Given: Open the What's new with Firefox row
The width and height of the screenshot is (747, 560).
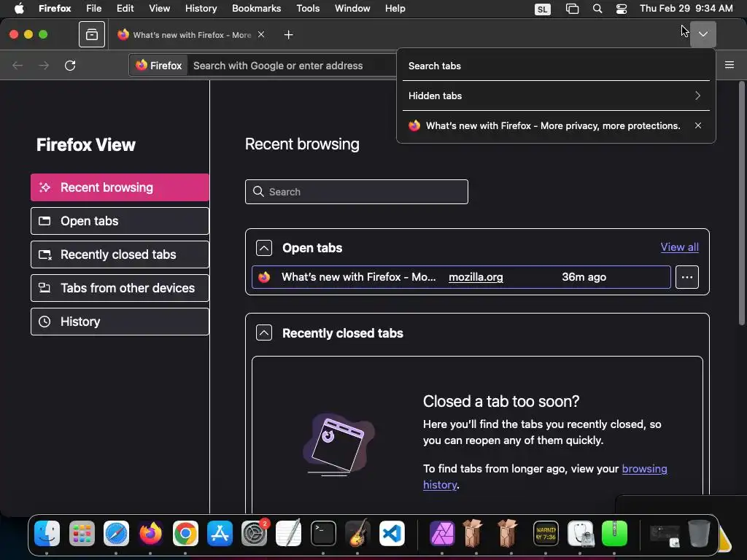Looking at the screenshot, I should click(x=461, y=277).
